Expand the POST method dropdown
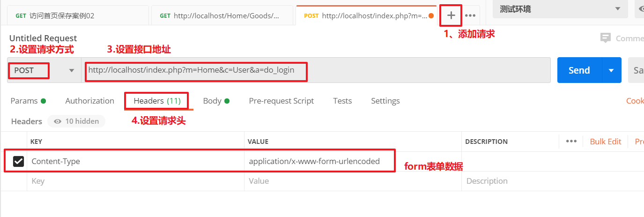The width and height of the screenshot is (644, 217). point(72,70)
